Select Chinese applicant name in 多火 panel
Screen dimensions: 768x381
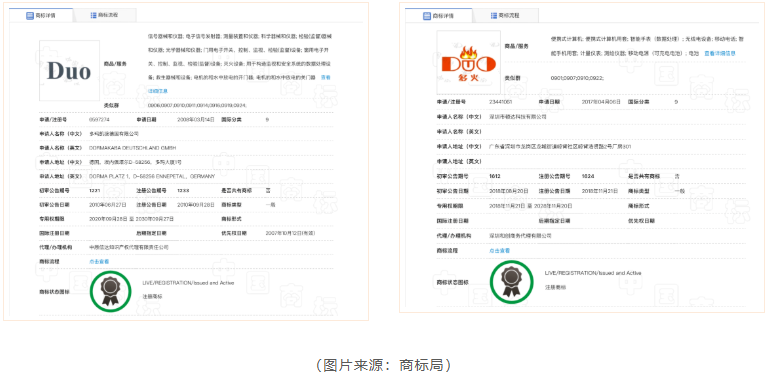pos(518,117)
